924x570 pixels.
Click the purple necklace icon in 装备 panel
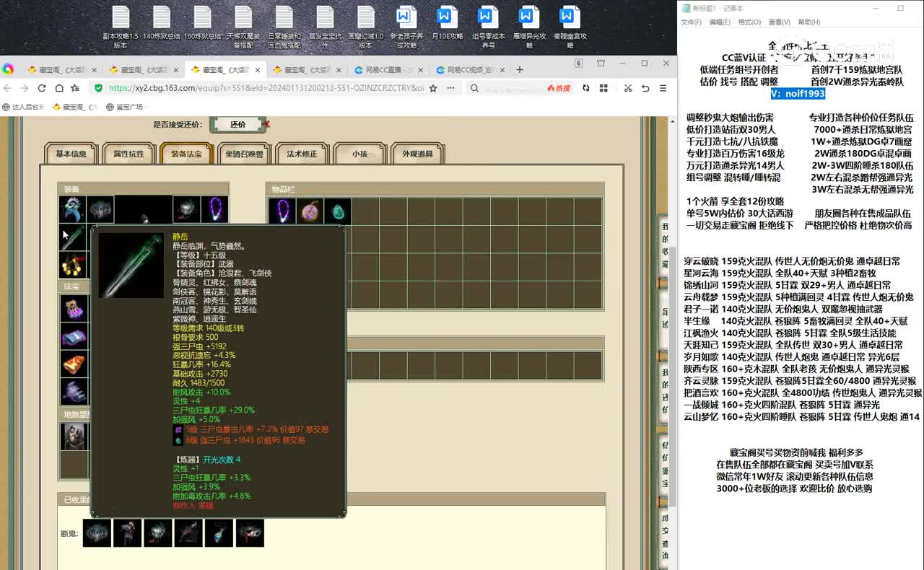point(214,210)
